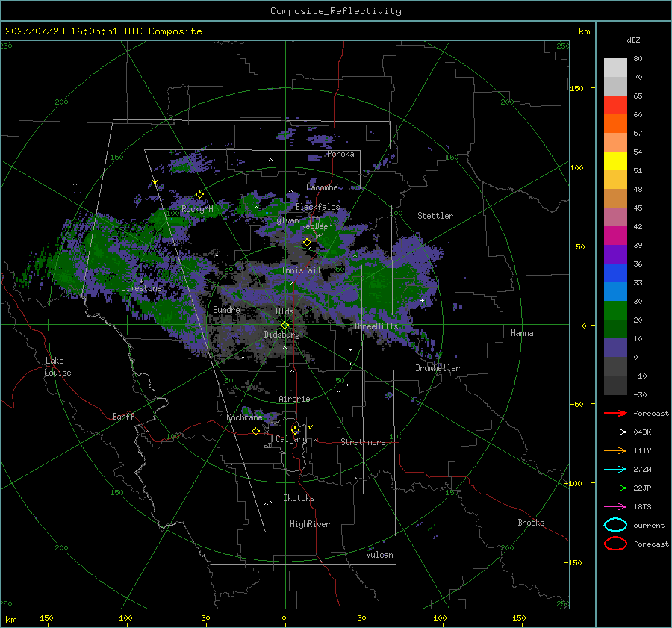Pick the purple 39–36 dBZ swatch

click(615, 255)
